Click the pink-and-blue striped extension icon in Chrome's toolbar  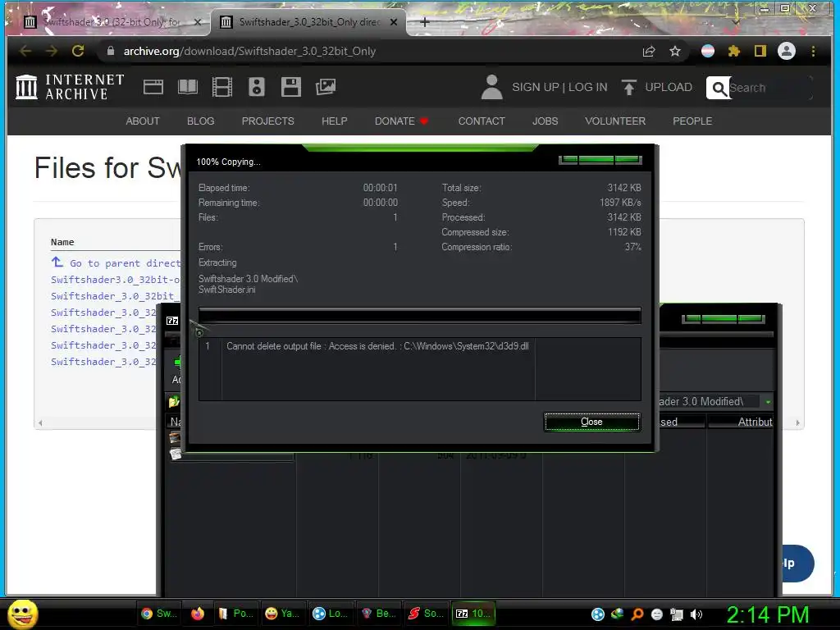pyautogui.click(x=708, y=51)
